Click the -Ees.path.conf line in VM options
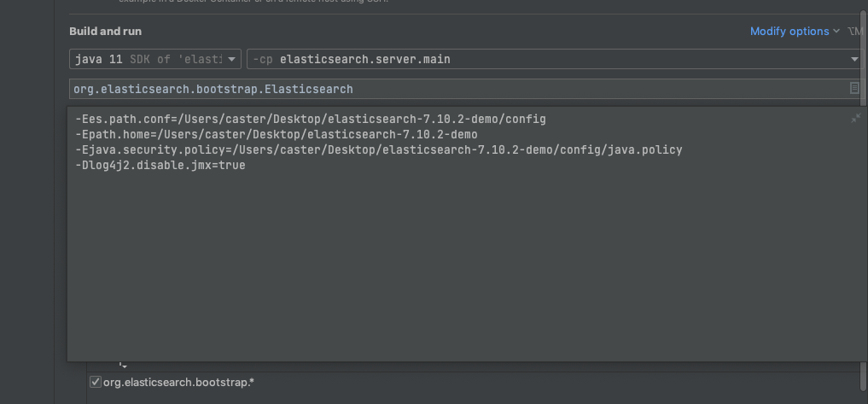This screenshot has height=404, width=868. [311, 119]
